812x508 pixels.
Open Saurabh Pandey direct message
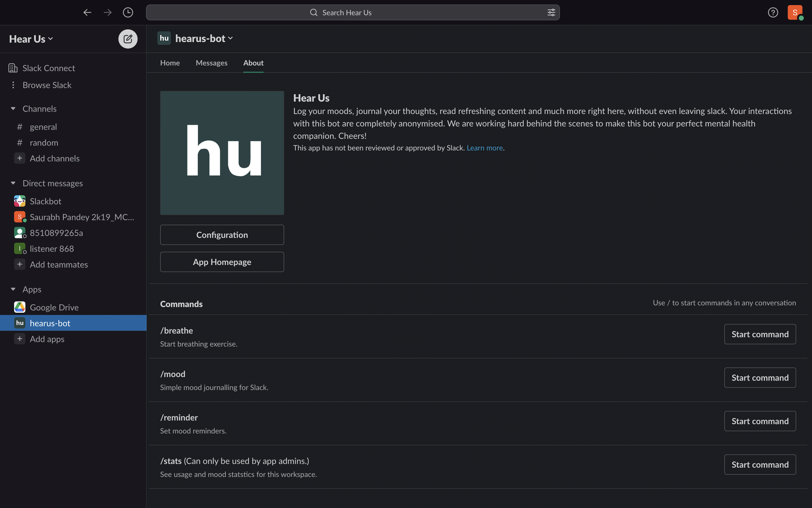[x=73, y=217]
